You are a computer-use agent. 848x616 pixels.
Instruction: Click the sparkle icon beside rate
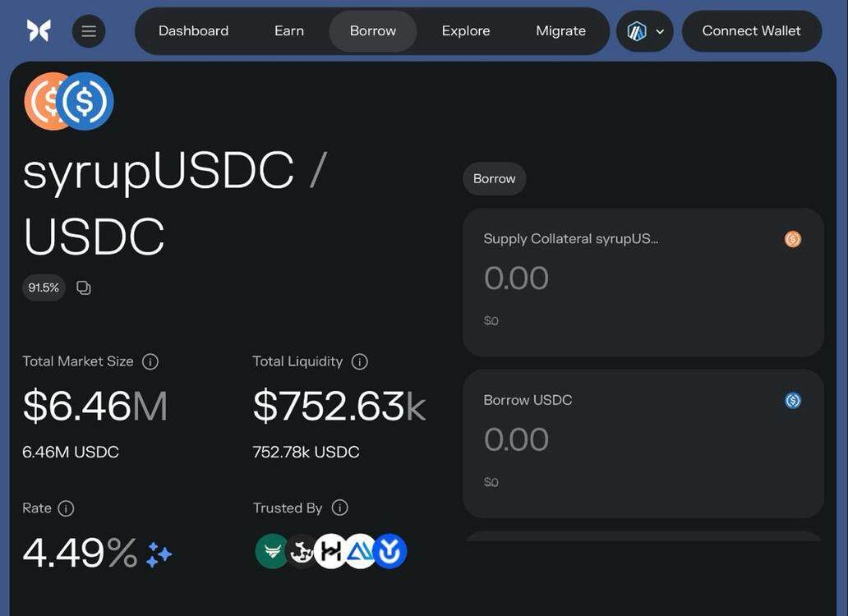[159, 554]
